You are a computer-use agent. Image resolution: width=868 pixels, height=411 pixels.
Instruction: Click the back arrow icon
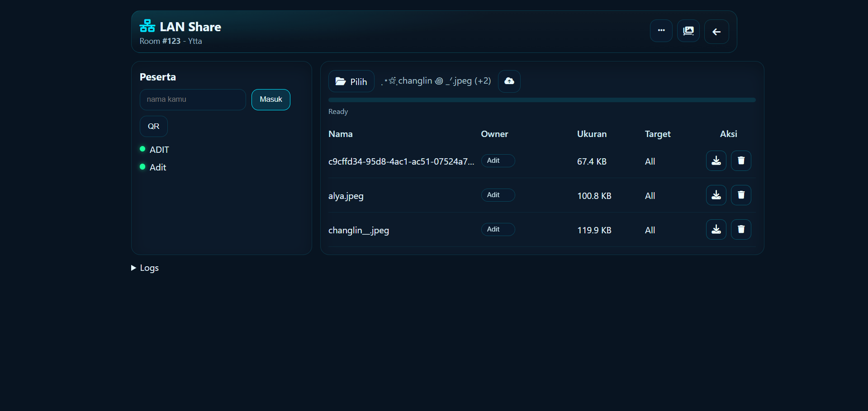716,32
